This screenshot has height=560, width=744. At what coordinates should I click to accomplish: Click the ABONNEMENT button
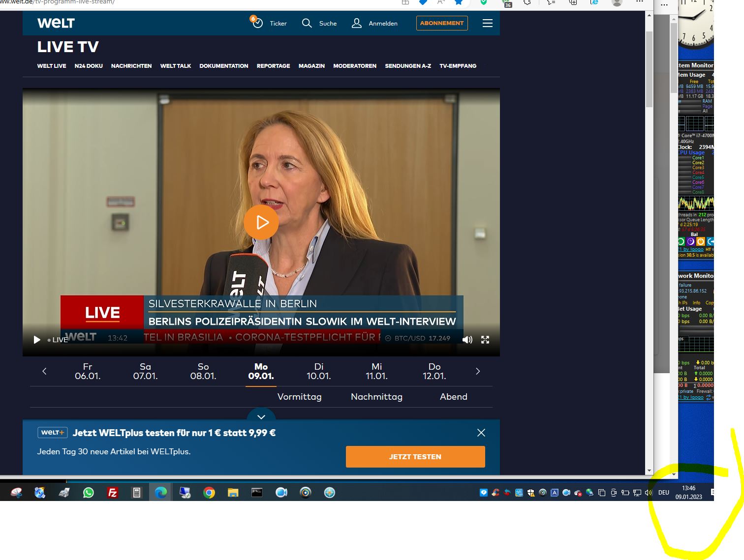(x=442, y=23)
